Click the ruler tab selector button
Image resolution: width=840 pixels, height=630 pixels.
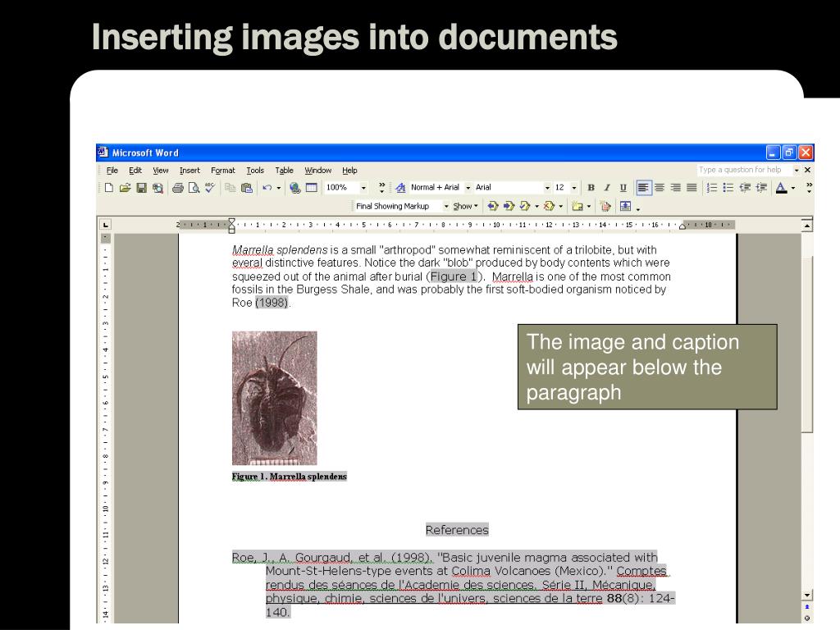pyautogui.click(x=106, y=225)
